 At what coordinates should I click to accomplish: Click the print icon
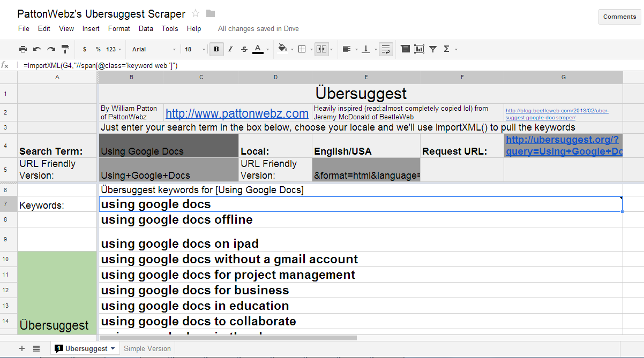[x=23, y=49]
